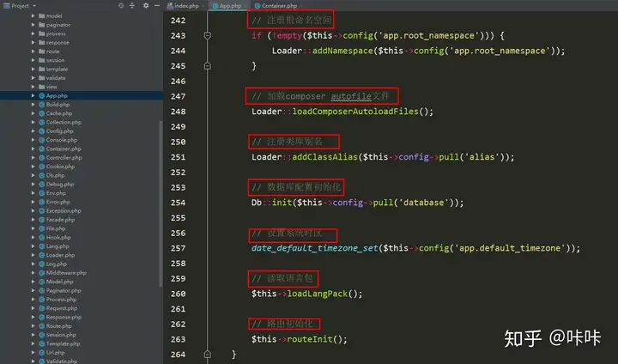
Task: Click the Project panel vertical scrollbar
Action: coord(161,203)
